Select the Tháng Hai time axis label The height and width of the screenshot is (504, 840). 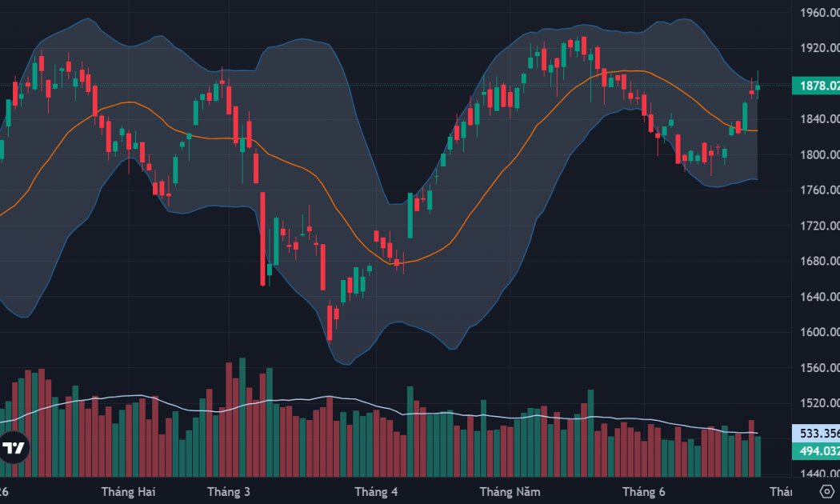point(128,492)
